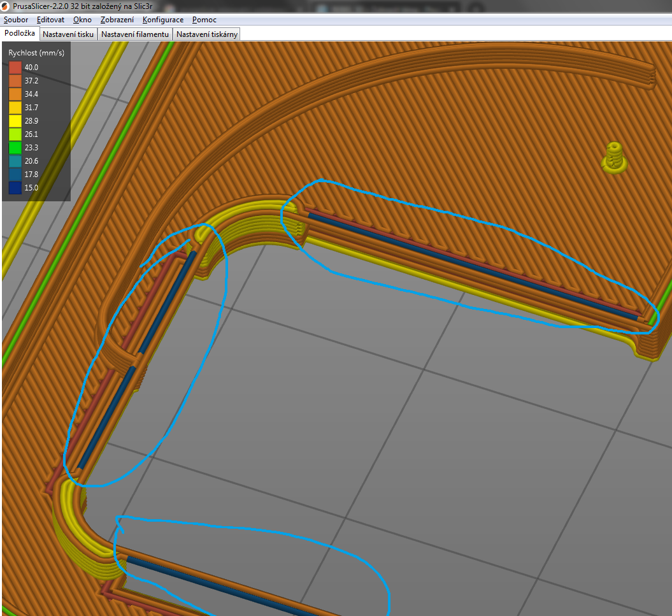Go to the Nastavení filamentu tab
Image resolution: width=672 pixels, height=616 pixels.
pos(136,34)
